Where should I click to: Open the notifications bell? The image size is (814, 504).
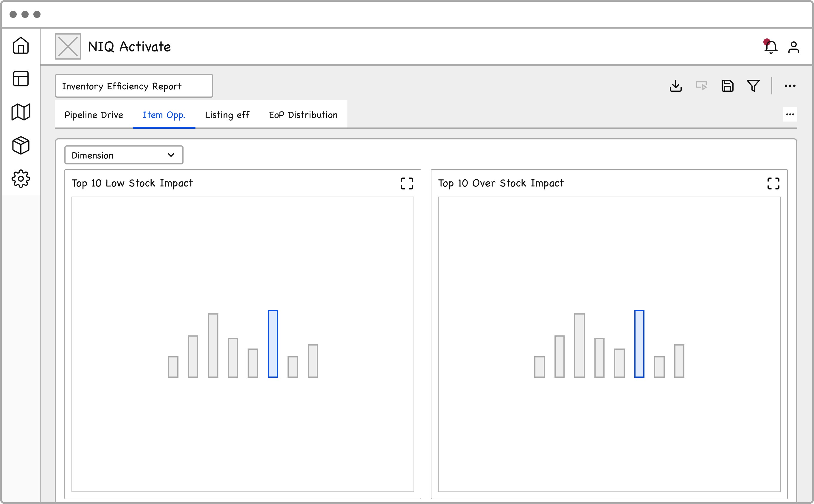point(771,47)
